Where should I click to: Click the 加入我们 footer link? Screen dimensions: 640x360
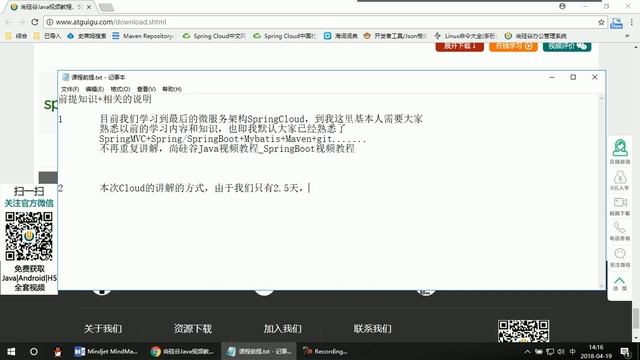pos(282,328)
